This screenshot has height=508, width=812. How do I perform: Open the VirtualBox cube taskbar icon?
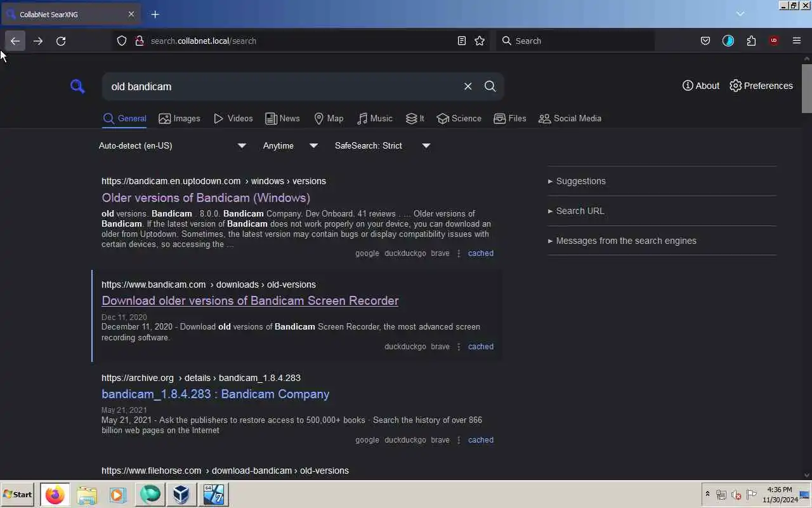point(181,494)
